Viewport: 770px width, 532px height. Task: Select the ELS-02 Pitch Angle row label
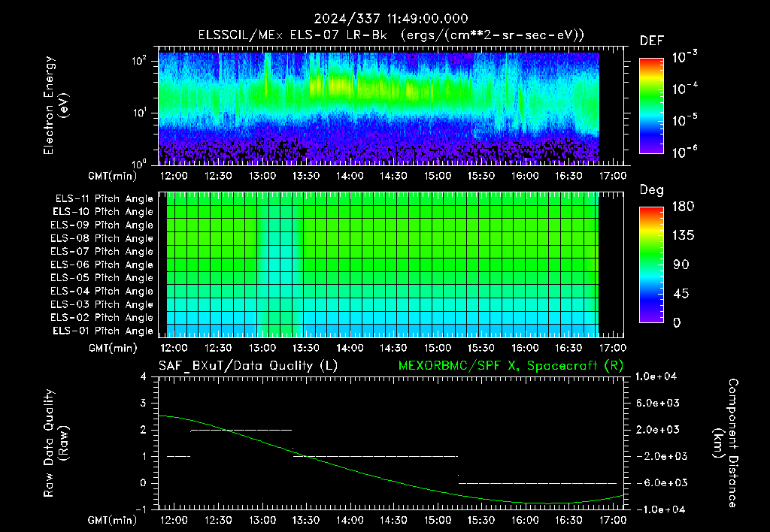[x=102, y=318]
